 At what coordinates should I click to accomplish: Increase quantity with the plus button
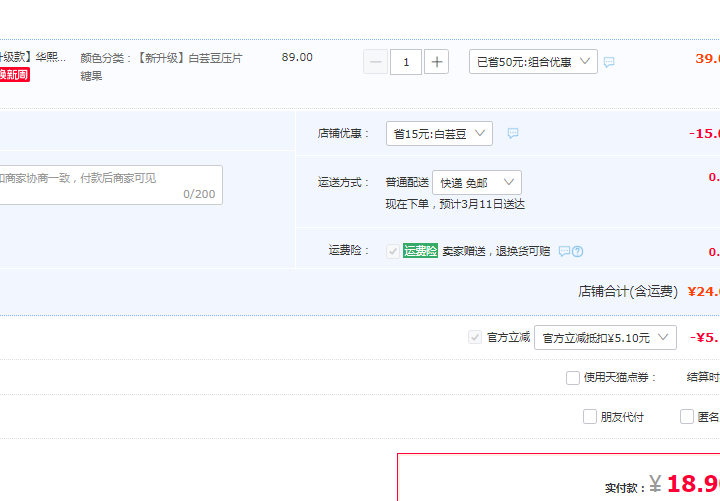(437, 62)
